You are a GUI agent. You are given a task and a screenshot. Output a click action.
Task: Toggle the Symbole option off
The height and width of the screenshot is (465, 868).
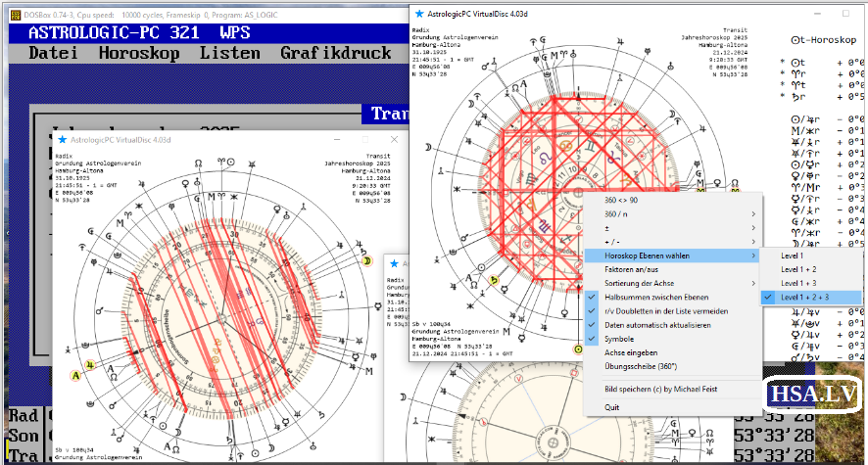(621, 339)
